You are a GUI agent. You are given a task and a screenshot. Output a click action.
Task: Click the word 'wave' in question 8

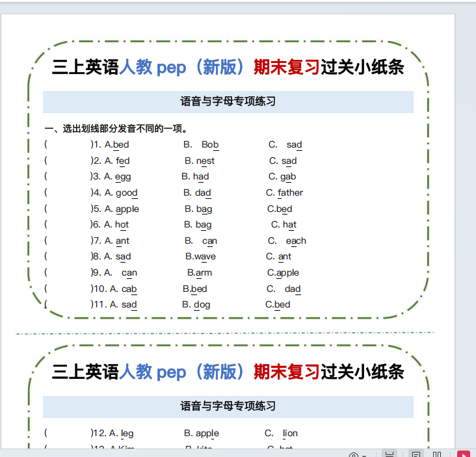coord(205,257)
